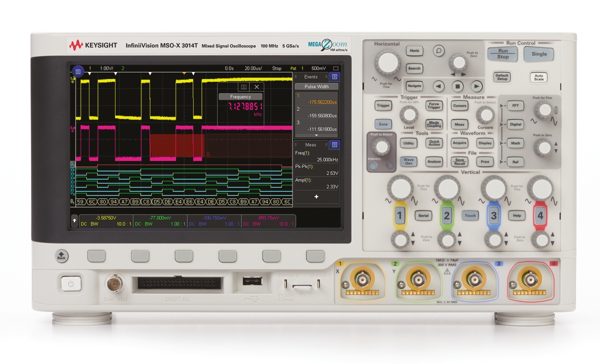Push the Print key
The width and height of the screenshot is (600, 364).
pos(485,162)
